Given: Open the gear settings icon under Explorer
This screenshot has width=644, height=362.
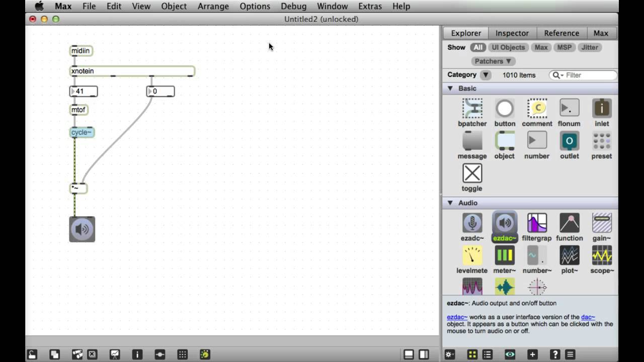Looking at the screenshot, I should point(450,354).
